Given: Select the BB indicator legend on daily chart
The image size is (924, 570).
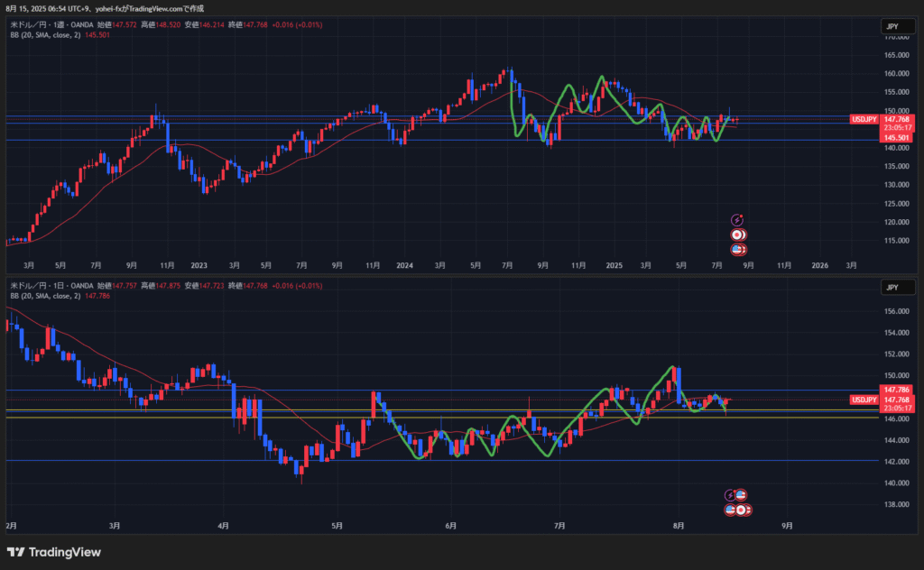Looking at the screenshot, I should (x=45, y=296).
